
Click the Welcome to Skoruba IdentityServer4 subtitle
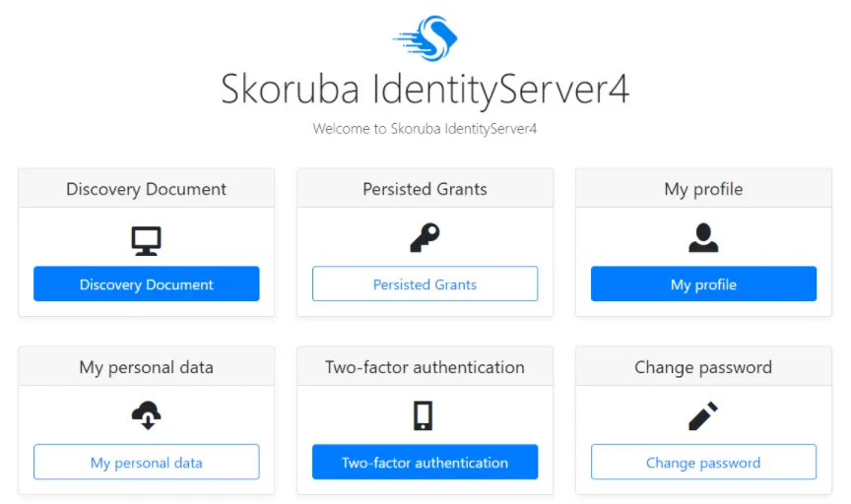click(425, 129)
